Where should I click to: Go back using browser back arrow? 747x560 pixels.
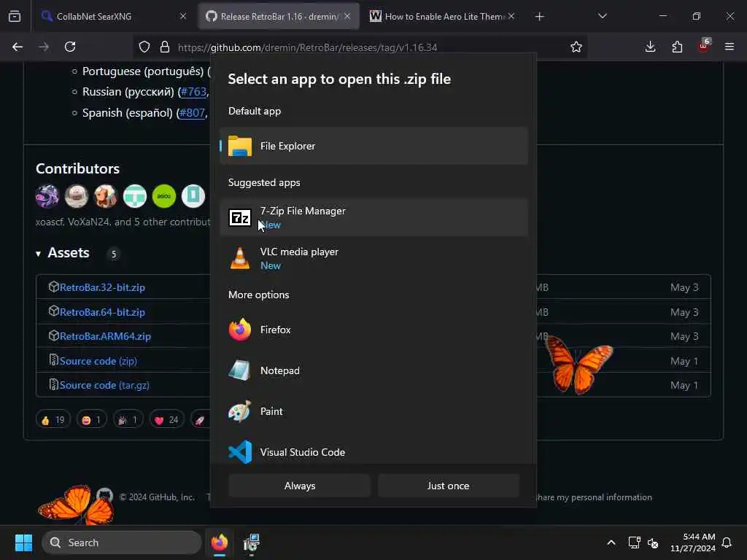[x=18, y=47]
